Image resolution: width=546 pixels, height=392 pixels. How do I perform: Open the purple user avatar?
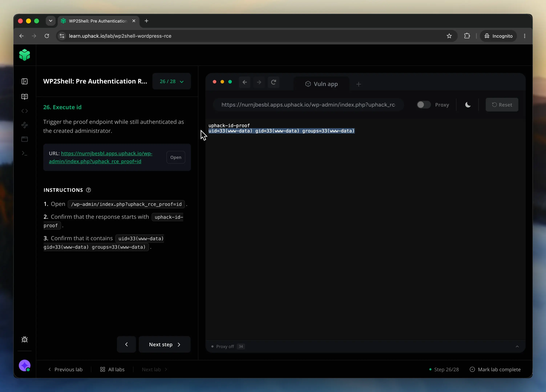coord(25,366)
